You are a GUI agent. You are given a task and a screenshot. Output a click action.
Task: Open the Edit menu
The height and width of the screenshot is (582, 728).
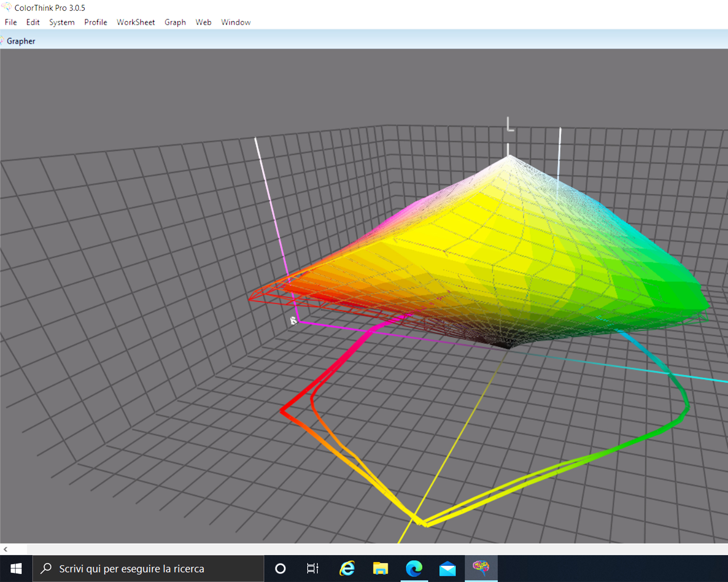click(33, 22)
